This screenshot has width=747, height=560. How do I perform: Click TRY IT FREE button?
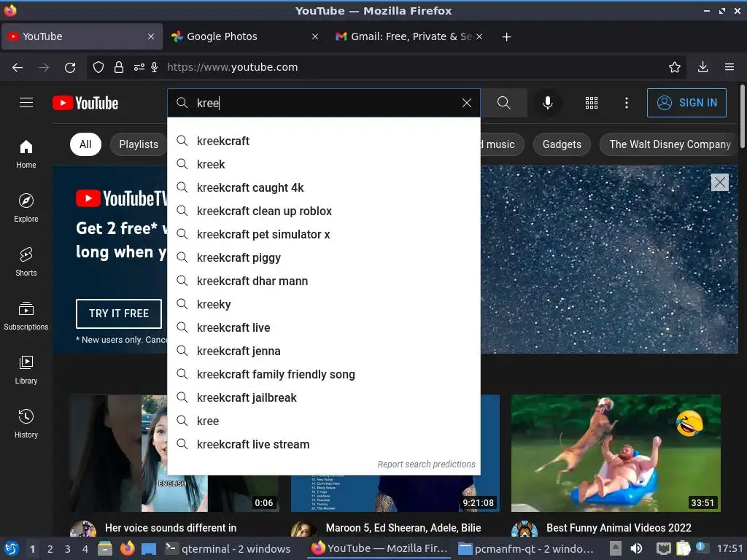click(119, 314)
